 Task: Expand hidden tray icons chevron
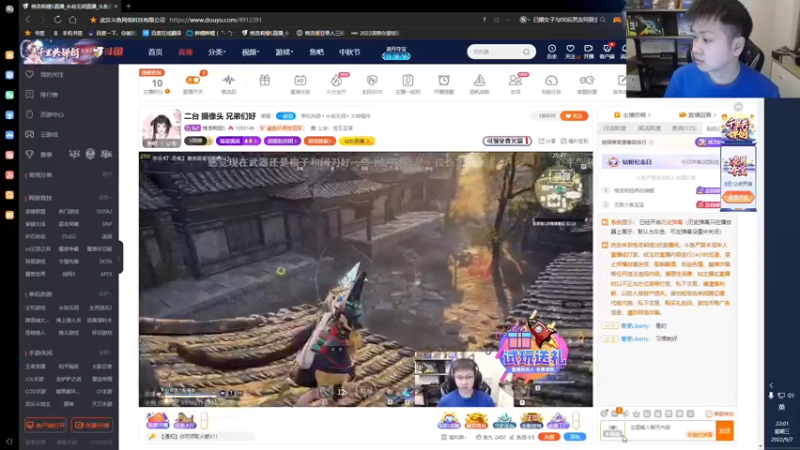click(x=771, y=385)
